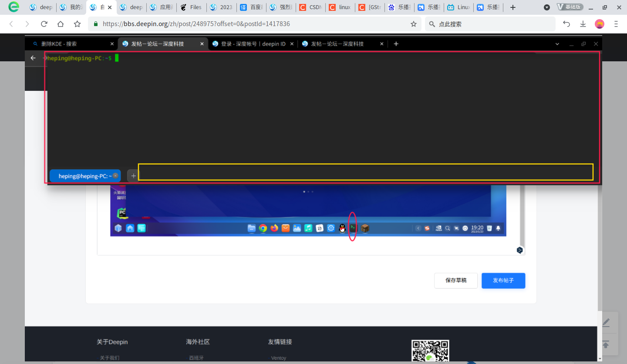
Task: Close the active browser tab
Action: pyautogui.click(x=110, y=7)
